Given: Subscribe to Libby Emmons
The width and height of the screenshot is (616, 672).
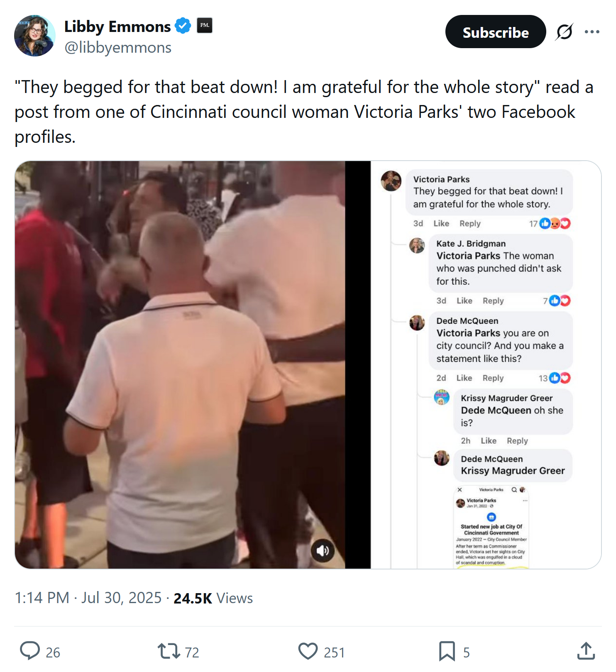Looking at the screenshot, I should point(495,32).
